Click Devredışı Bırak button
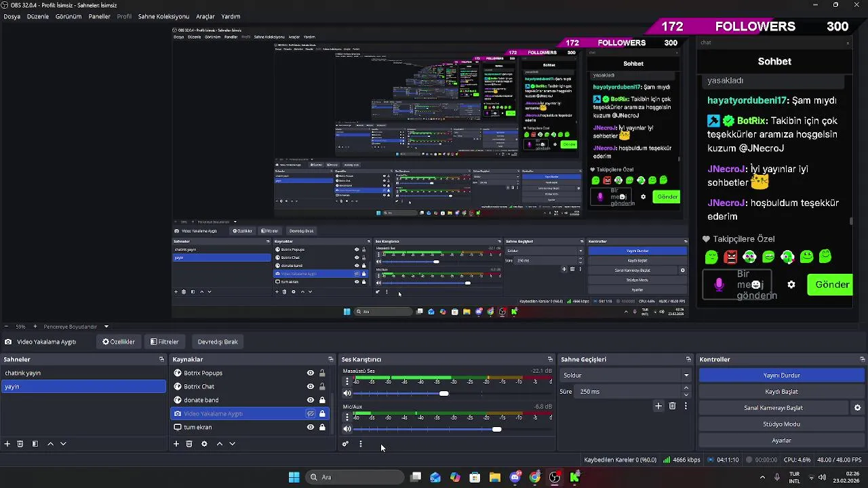This screenshot has width=868, height=488. click(218, 342)
